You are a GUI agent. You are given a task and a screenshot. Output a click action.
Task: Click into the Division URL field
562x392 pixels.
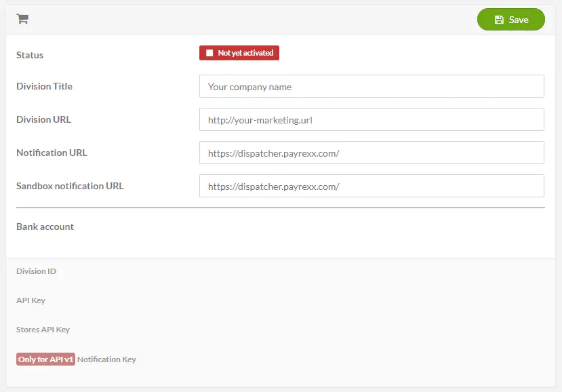click(372, 120)
